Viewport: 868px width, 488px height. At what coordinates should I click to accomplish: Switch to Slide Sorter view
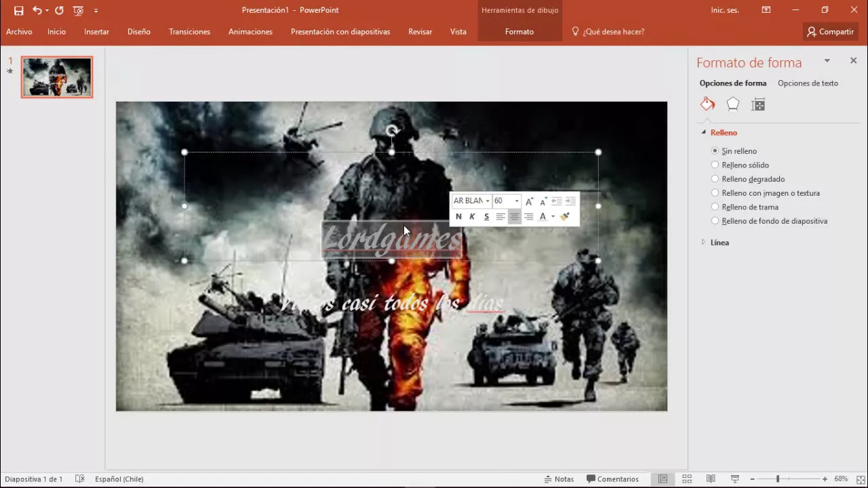tap(687, 479)
